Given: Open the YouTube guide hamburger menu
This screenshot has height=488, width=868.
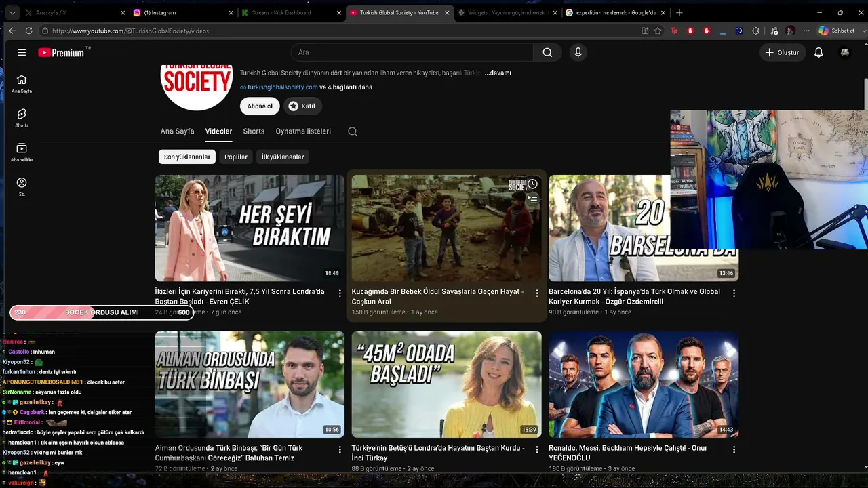Looking at the screenshot, I should 22,52.
